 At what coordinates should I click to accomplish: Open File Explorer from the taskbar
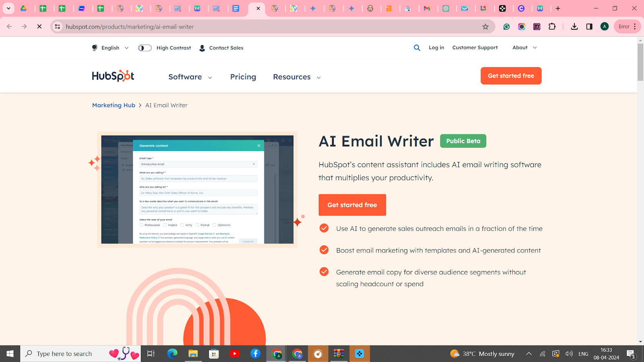(x=193, y=354)
